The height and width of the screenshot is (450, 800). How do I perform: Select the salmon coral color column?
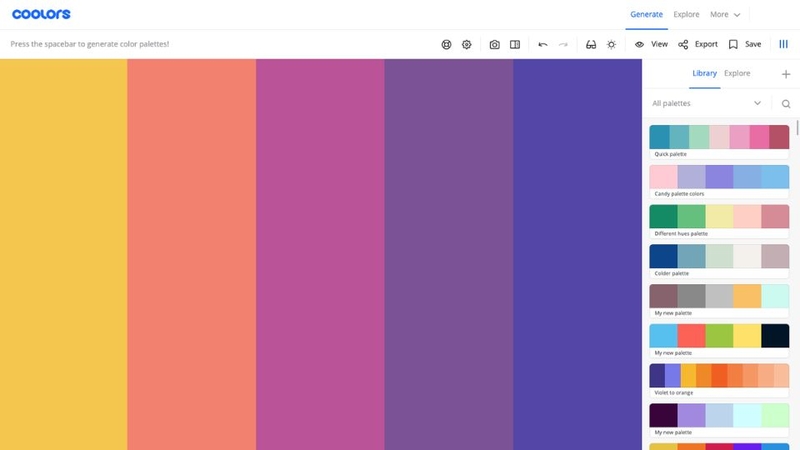(x=192, y=254)
